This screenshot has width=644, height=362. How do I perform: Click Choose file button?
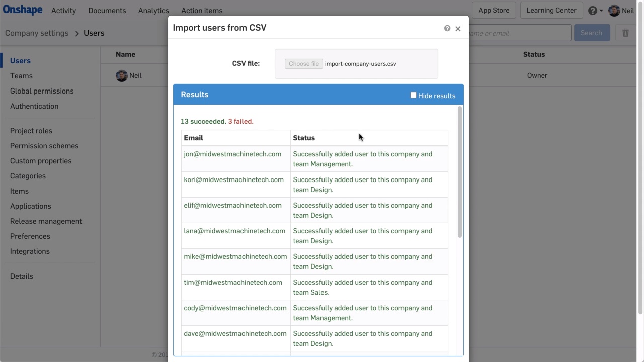[x=303, y=64]
